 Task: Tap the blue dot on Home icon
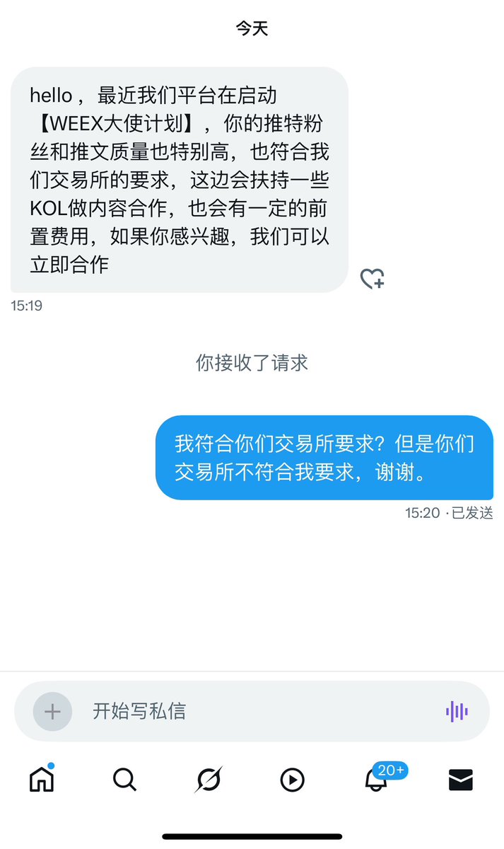(52, 766)
